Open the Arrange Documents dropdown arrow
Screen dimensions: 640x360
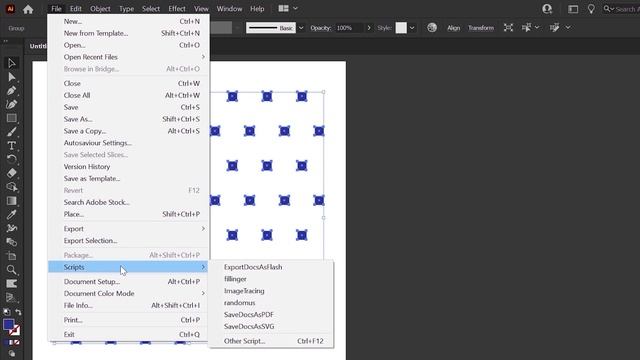[x=295, y=9]
